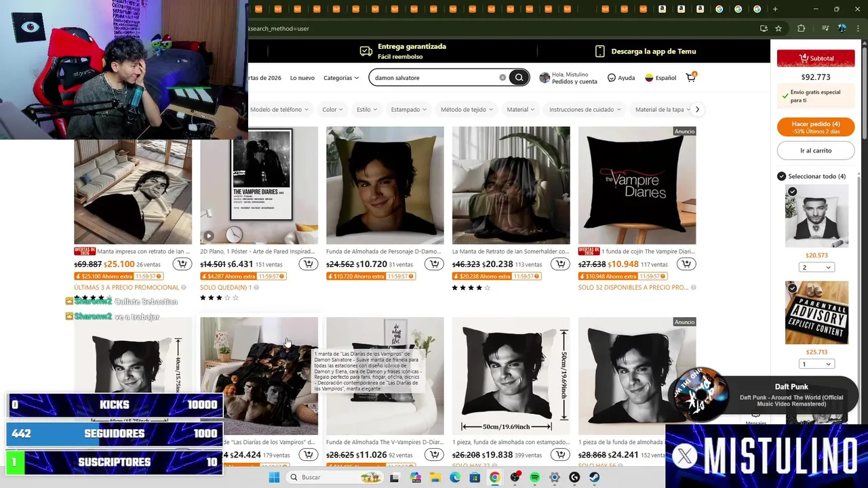Click Entrega garantizada banner link
868x488 pixels.
click(x=403, y=52)
